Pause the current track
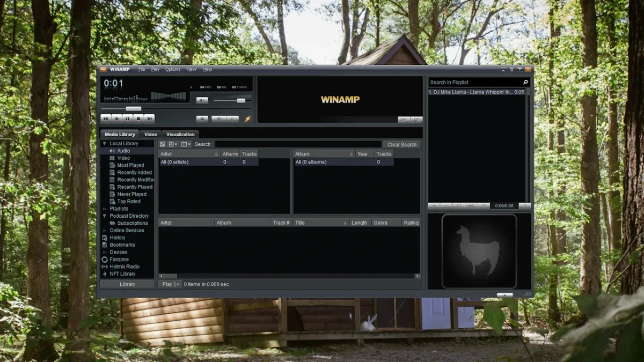This screenshot has width=644, height=362. [128, 119]
